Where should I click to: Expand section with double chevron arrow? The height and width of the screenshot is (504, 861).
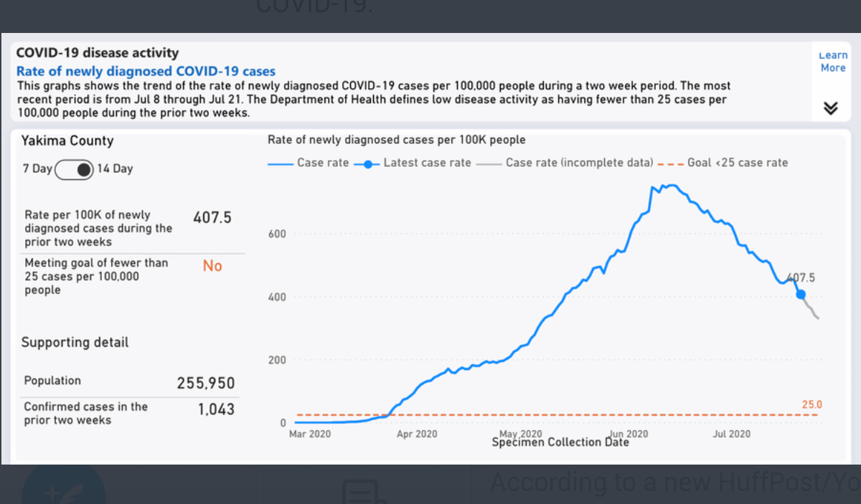[830, 108]
